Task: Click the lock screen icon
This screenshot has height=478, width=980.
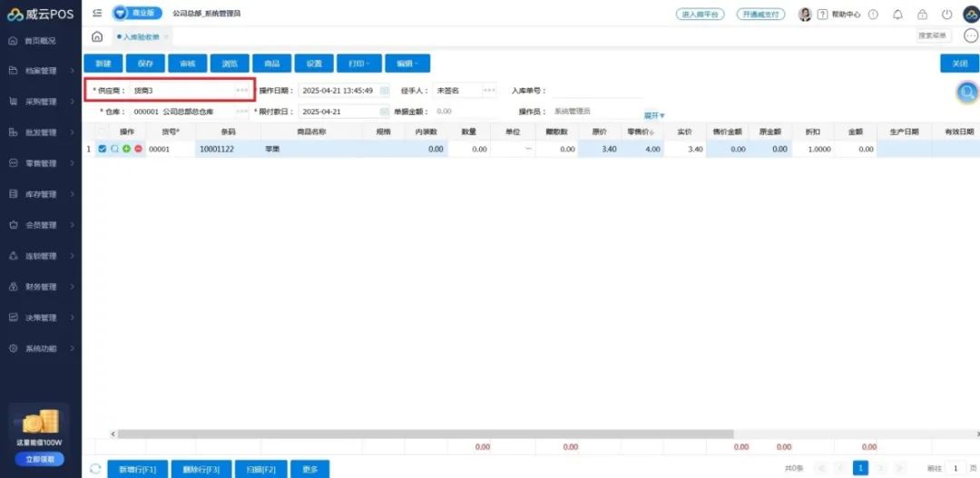Action: click(923, 14)
